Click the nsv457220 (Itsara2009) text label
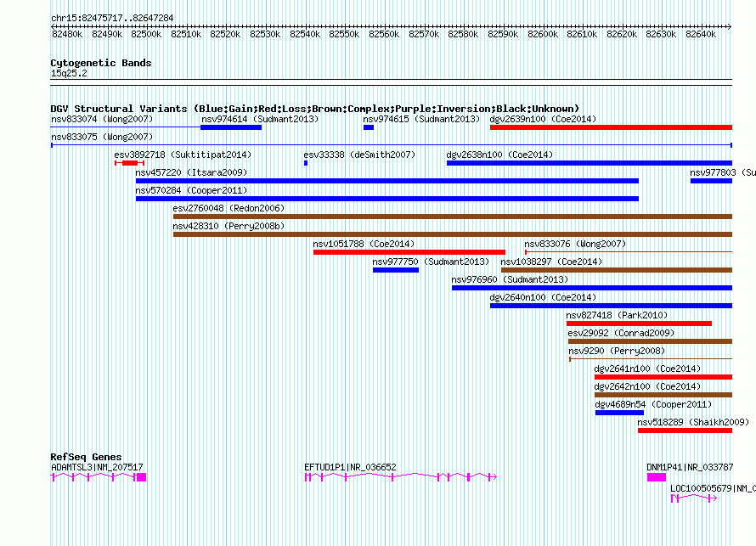 point(191,172)
